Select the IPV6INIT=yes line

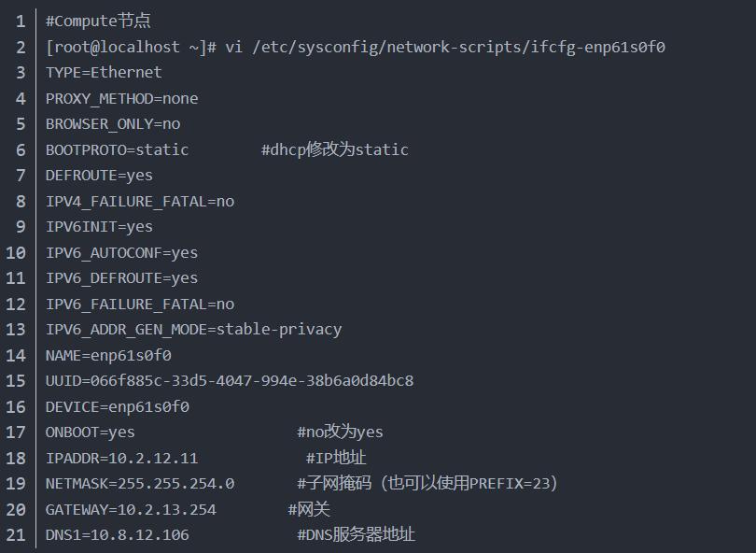(x=99, y=226)
